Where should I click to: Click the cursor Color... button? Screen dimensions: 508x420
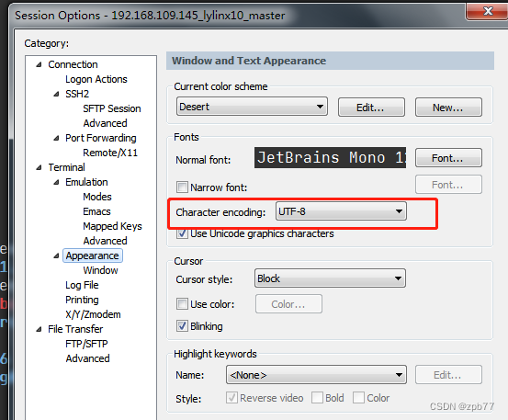(x=288, y=304)
